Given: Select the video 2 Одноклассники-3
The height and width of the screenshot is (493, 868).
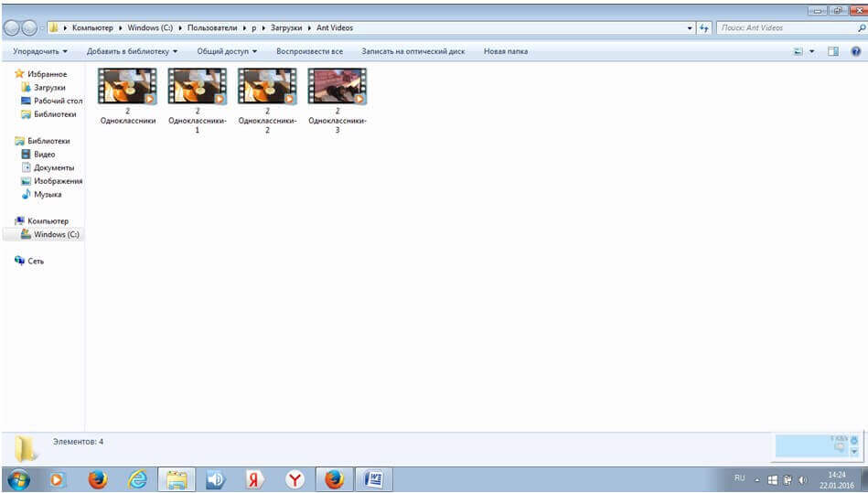Looking at the screenshot, I should click(337, 101).
